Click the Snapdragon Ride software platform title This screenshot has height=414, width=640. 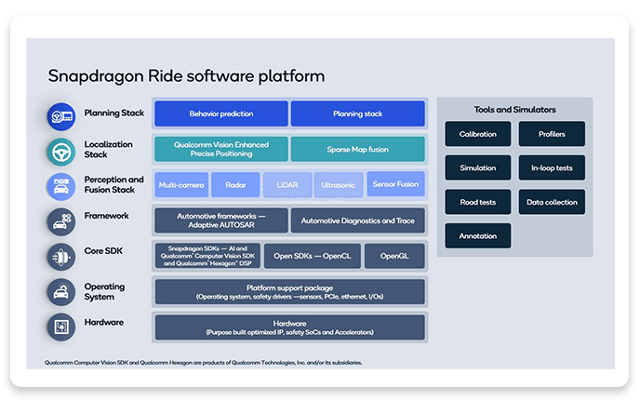187,76
